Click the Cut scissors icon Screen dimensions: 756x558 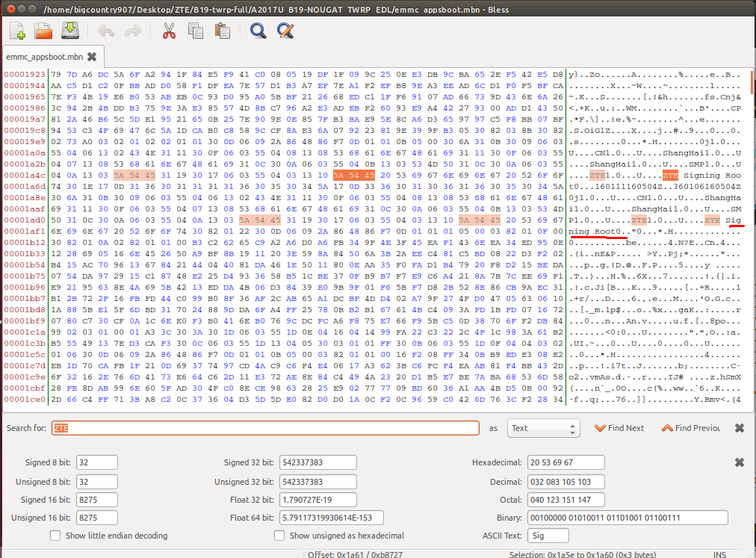point(169,31)
